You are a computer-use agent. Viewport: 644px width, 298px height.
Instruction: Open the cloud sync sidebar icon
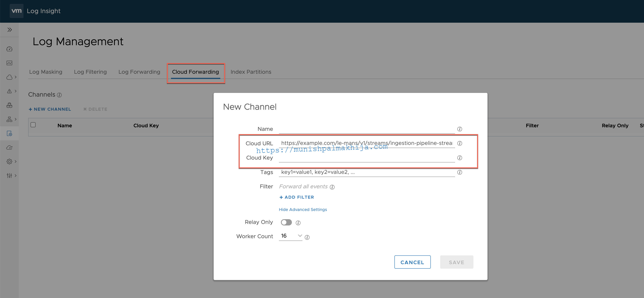10,147
